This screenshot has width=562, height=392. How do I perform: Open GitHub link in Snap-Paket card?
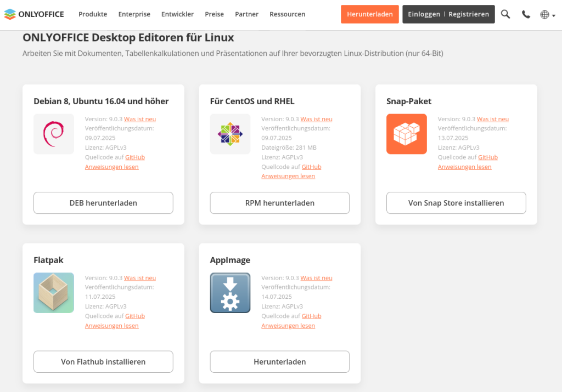[487, 157]
